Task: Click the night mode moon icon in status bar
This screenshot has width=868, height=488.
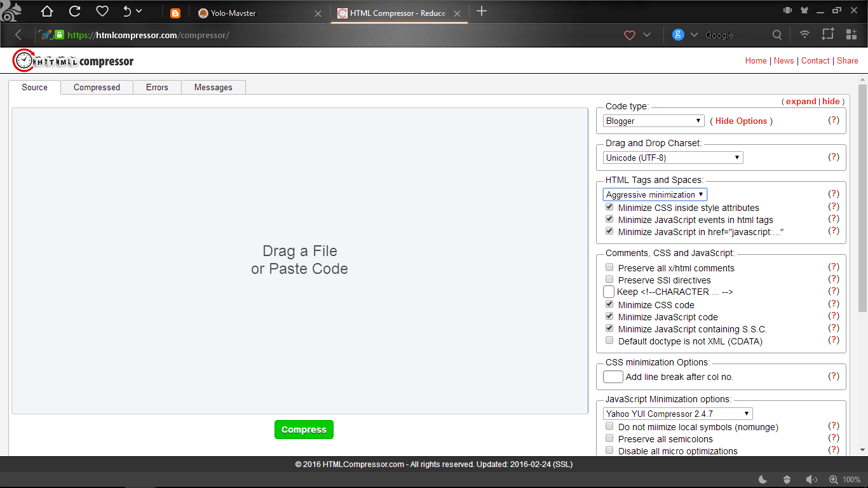Action: pyautogui.click(x=763, y=480)
